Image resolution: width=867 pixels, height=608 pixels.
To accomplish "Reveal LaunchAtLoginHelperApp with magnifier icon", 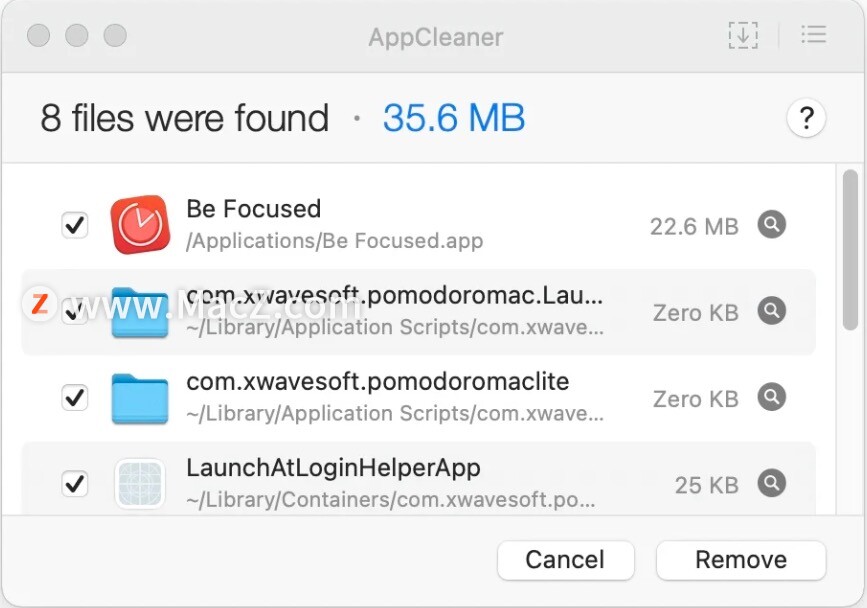I will pos(771,484).
